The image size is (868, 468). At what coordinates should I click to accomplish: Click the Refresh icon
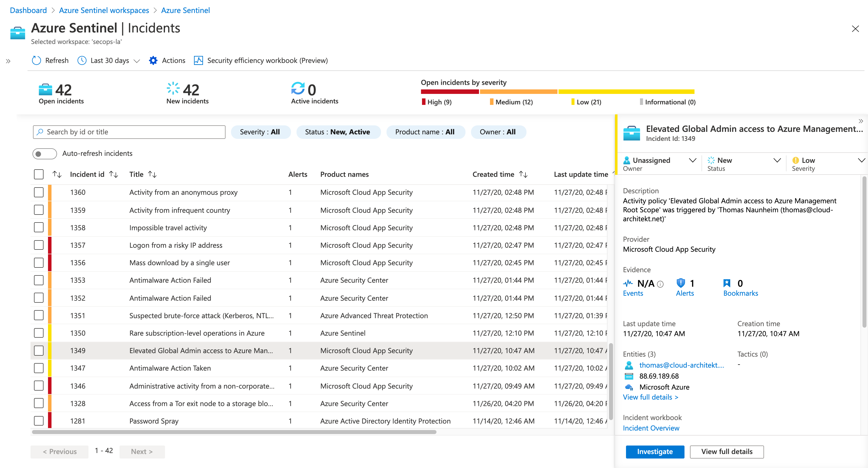(x=37, y=61)
